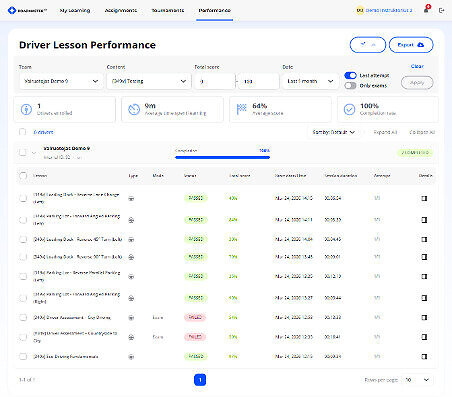Click type icon of Countryside to City row

[x=131, y=337]
